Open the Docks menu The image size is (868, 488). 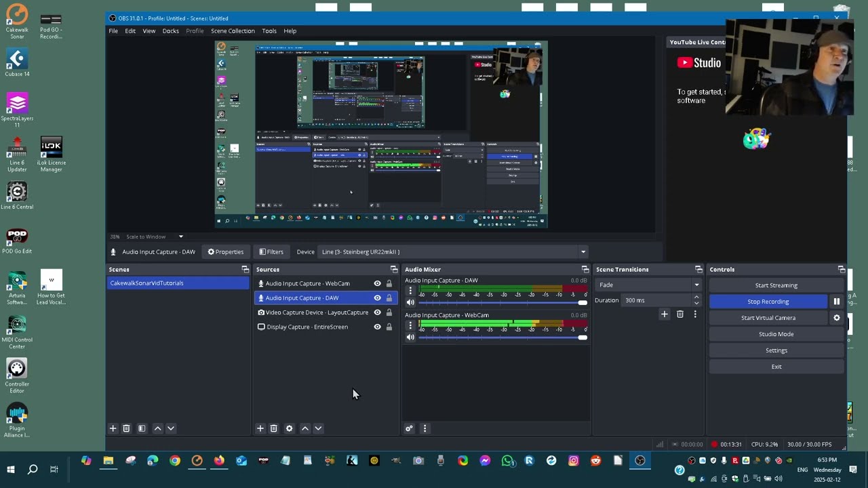point(170,31)
